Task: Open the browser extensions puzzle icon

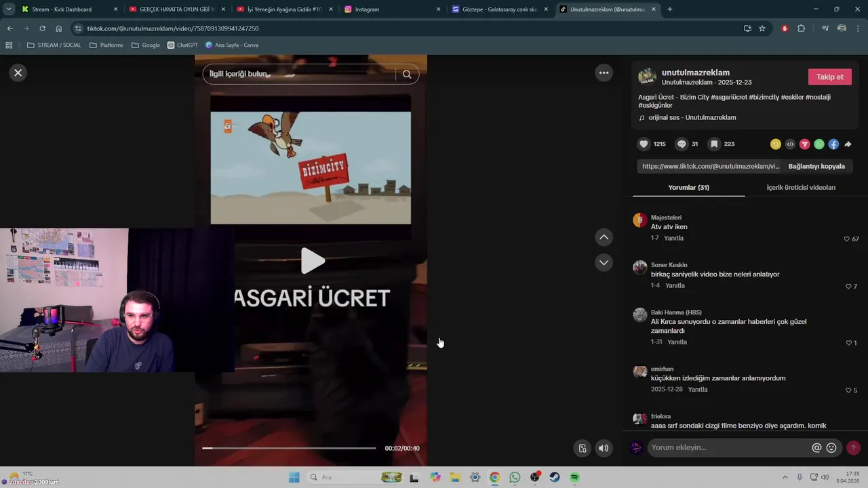Action: coord(802,28)
